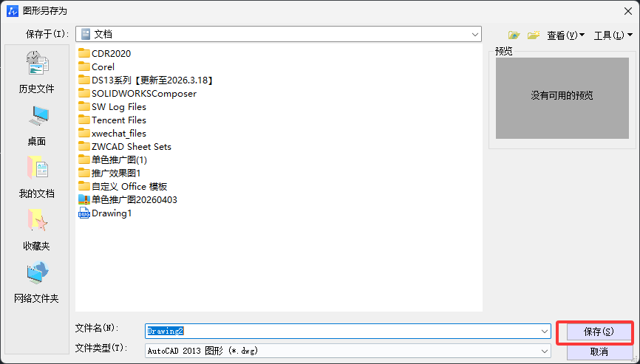Go to 桌面 desktop location
This screenshot has height=364, width=640.
(37, 126)
